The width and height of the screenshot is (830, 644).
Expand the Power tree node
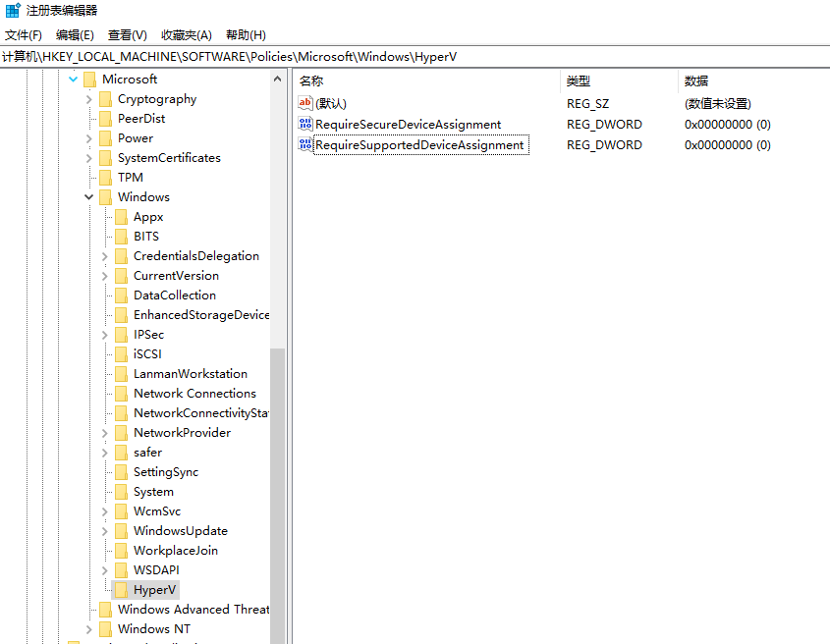(88, 137)
